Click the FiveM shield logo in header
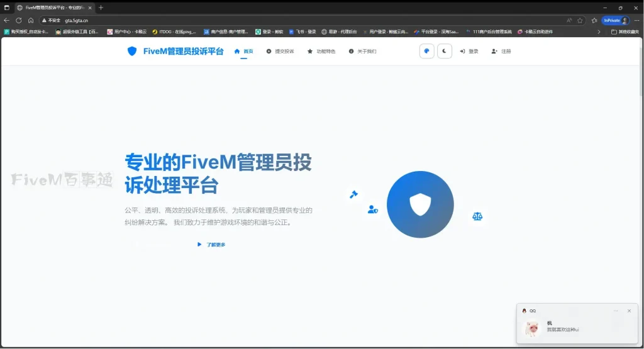Viewport: 644px width, 349px height. click(x=132, y=52)
